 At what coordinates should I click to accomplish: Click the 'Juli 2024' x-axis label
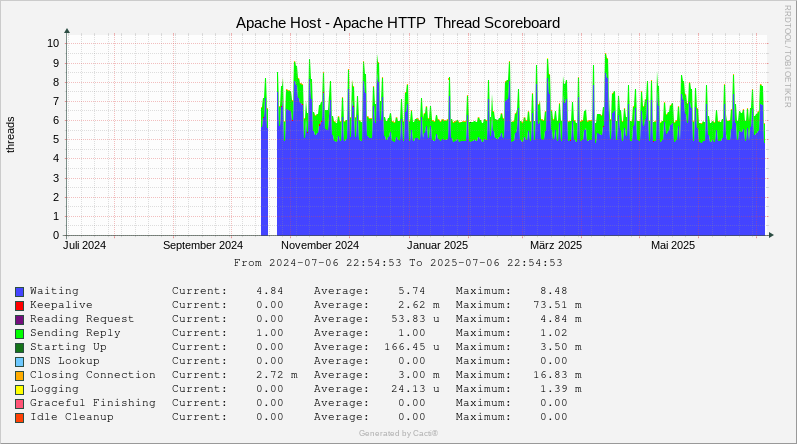pyautogui.click(x=84, y=245)
